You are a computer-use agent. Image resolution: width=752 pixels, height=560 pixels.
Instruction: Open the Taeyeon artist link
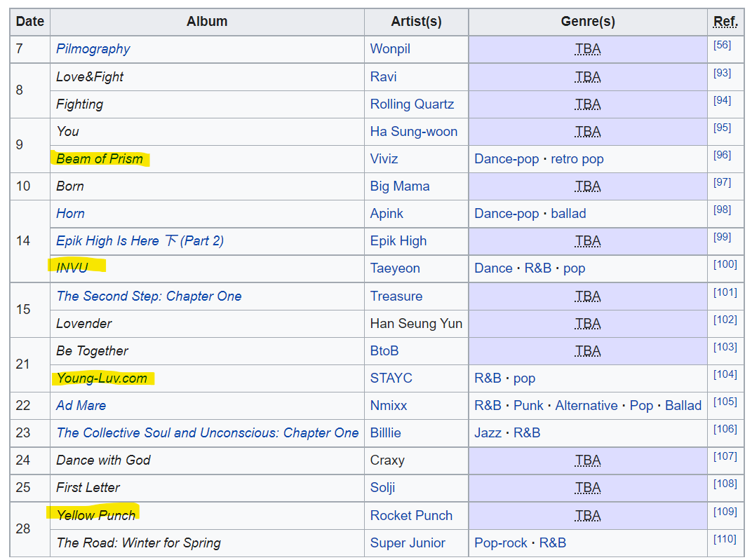[x=395, y=268]
